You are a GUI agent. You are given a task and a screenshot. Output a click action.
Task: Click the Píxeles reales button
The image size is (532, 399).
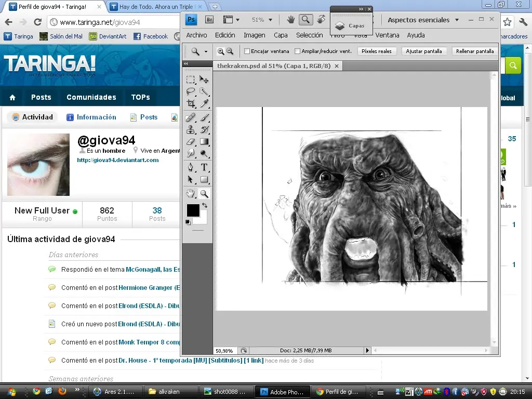tap(377, 51)
